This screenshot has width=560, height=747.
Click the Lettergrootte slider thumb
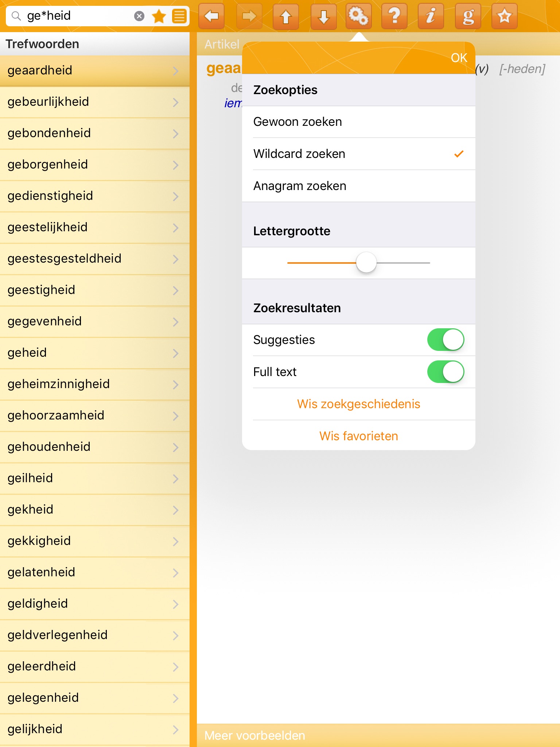point(366,263)
